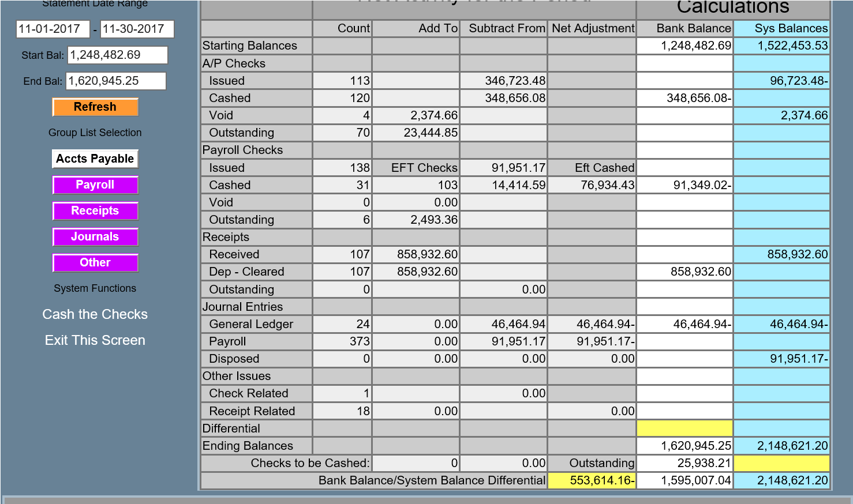Click the Checks to be Cashed count field
The height and width of the screenshot is (504, 853).
click(416, 463)
